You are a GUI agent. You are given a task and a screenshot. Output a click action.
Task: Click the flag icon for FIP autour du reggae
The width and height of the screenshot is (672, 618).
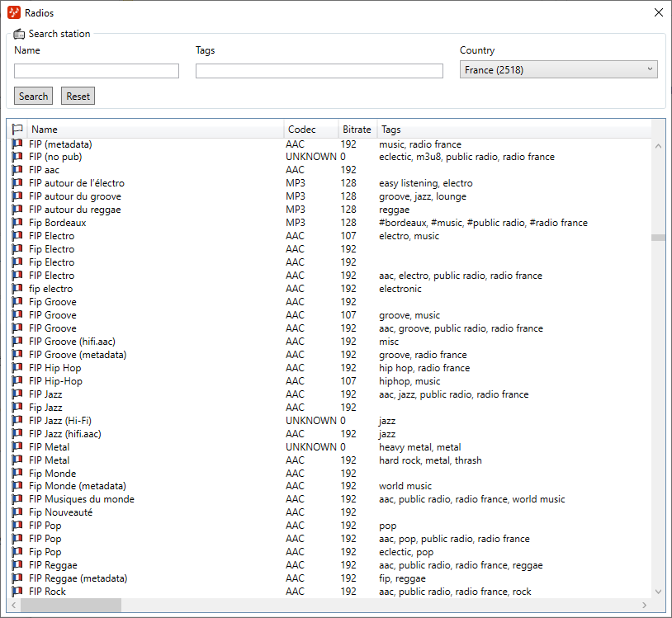17,210
